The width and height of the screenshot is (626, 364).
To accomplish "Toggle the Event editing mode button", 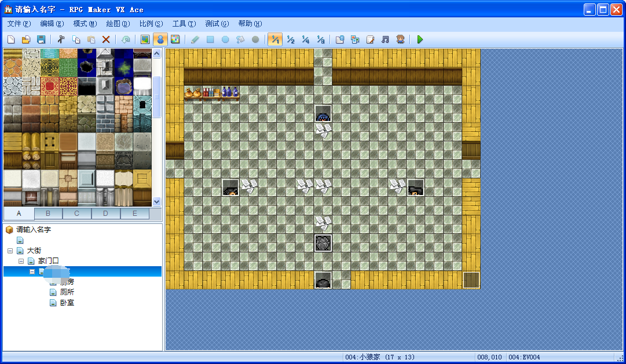I will [x=160, y=39].
